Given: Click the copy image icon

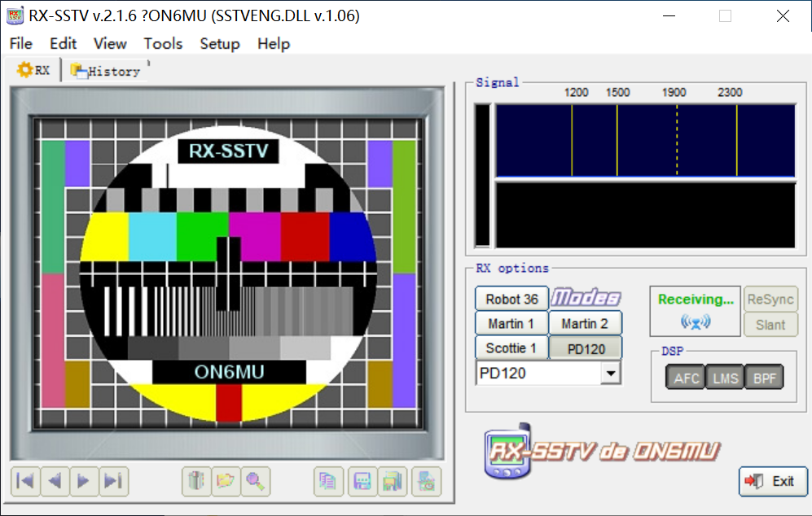Looking at the screenshot, I should click(x=328, y=481).
